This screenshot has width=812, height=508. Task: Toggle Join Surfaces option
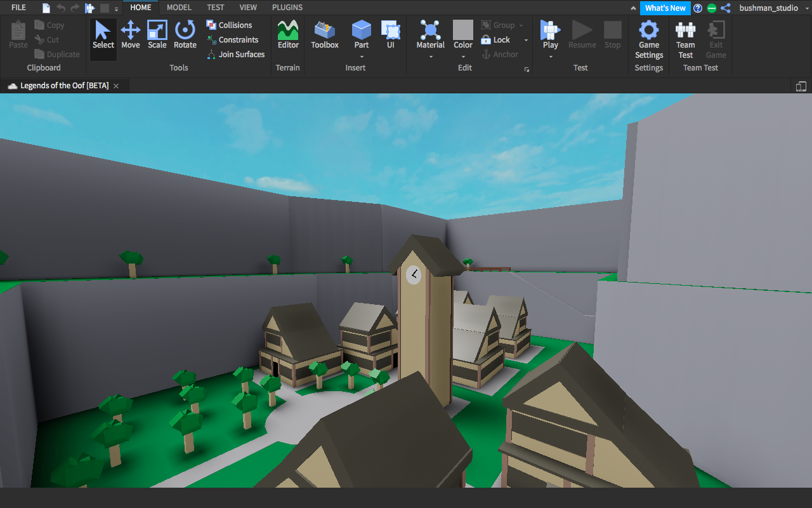[235, 55]
